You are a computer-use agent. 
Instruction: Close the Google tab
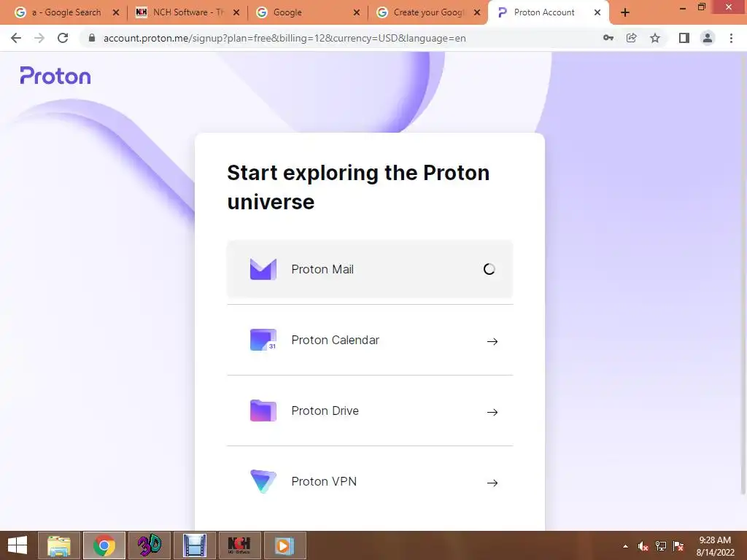pos(356,13)
